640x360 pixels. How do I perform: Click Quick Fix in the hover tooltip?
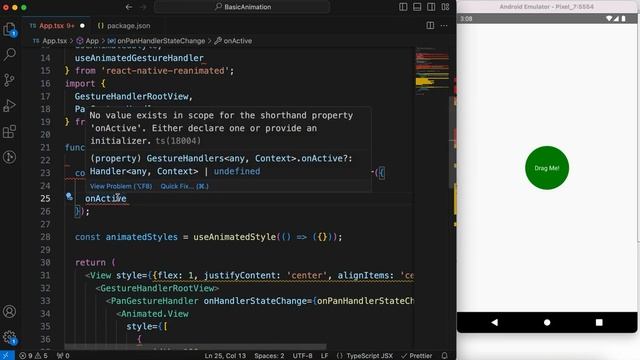184,186
